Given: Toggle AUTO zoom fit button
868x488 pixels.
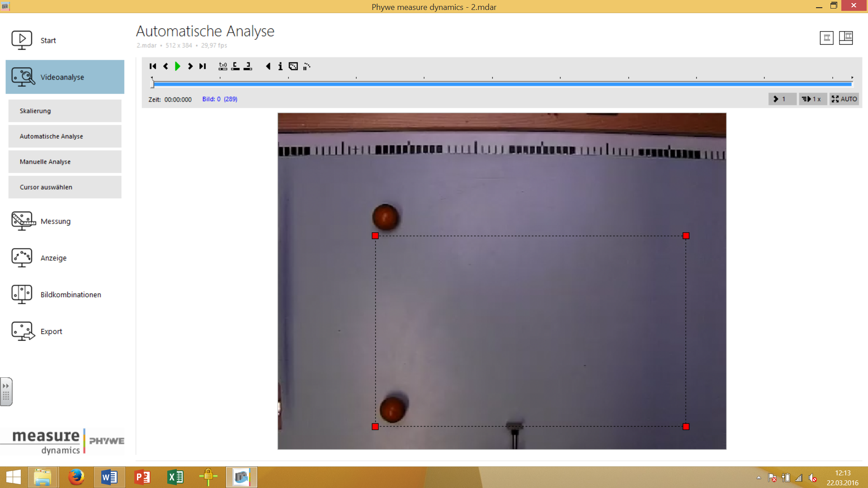Looking at the screenshot, I should [x=844, y=99].
